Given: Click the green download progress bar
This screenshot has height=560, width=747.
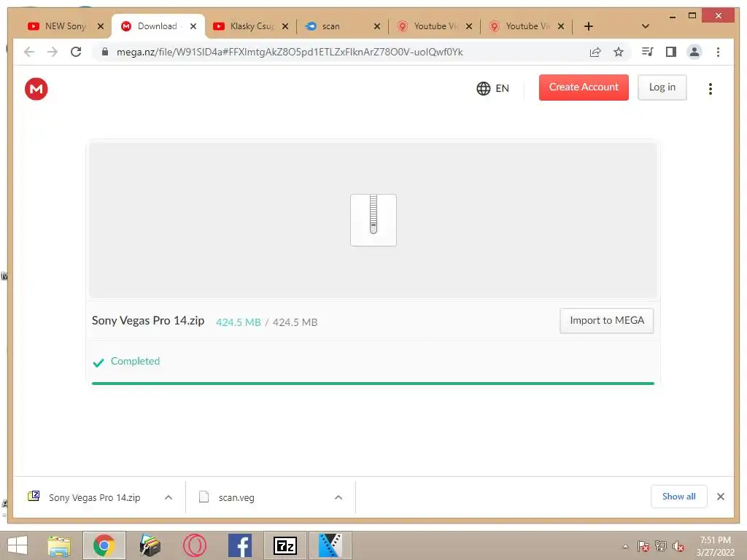Looking at the screenshot, I should point(373,383).
